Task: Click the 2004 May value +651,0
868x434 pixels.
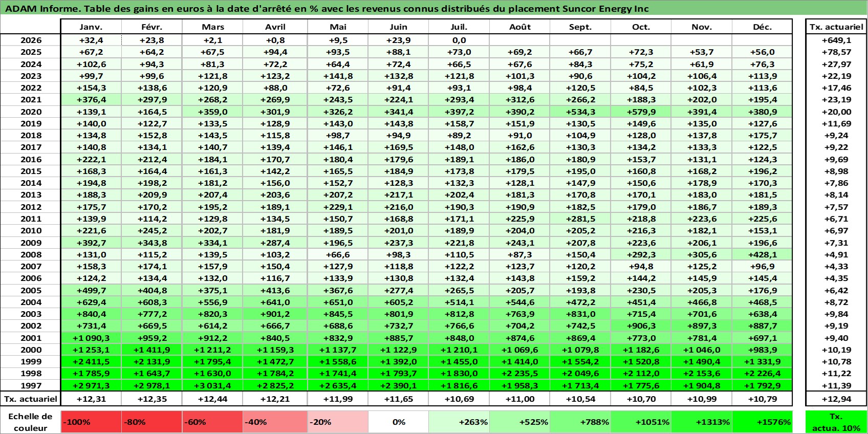Action: (338, 302)
